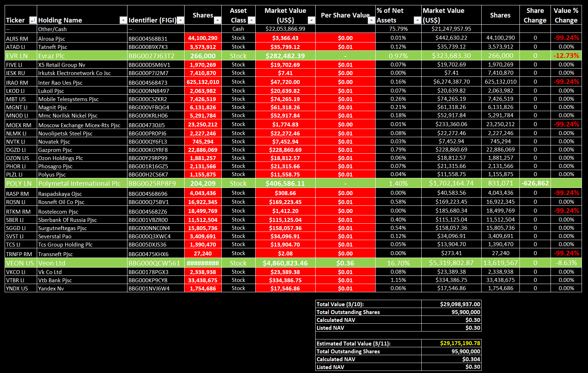Open the red Shares column filter dropdown
Screen dimensions: 588x373
point(217,20)
